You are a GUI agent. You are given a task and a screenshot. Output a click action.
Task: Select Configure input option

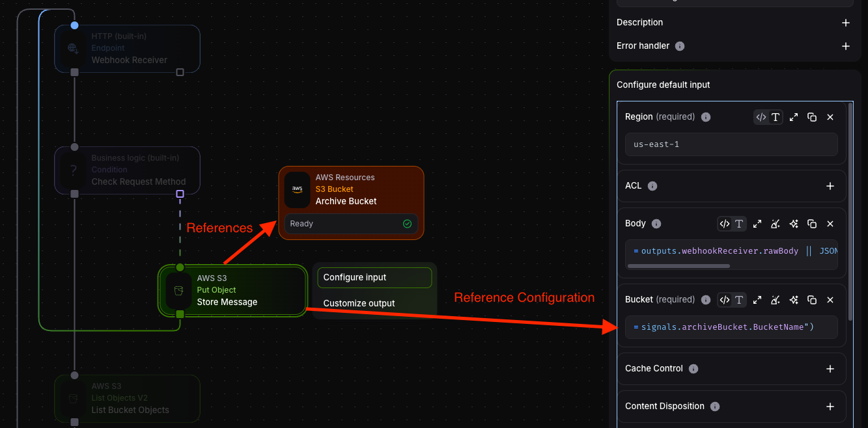[374, 278]
